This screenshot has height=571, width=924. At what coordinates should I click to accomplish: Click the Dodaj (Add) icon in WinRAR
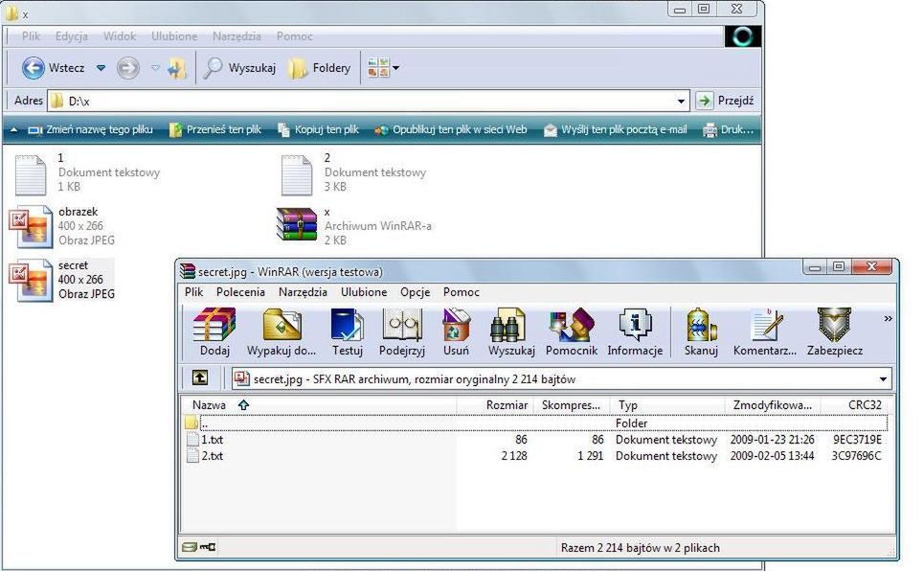[x=214, y=331]
